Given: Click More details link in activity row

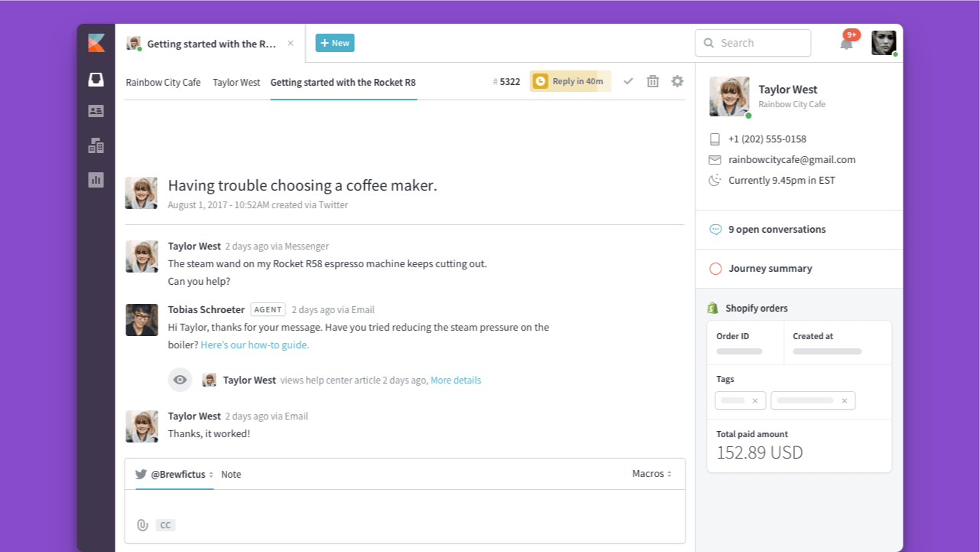Looking at the screenshot, I should pyautogui.click(x=456, y=381).
